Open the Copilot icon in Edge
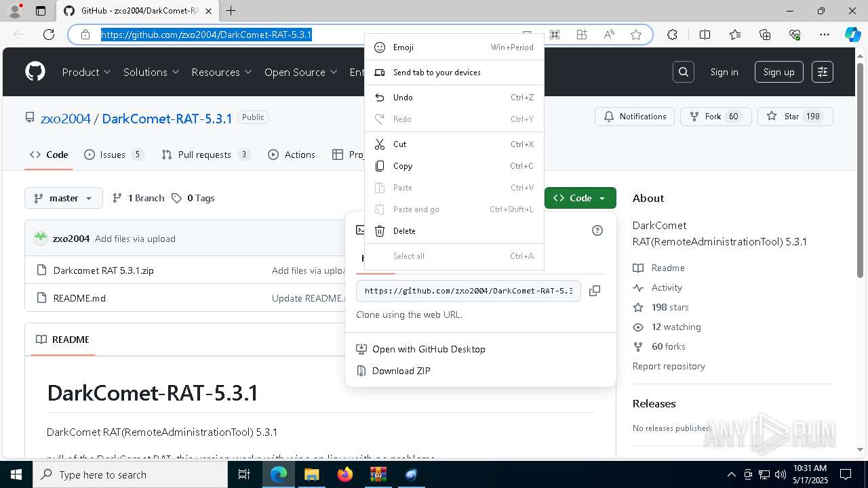 click(x=852, y=35)
